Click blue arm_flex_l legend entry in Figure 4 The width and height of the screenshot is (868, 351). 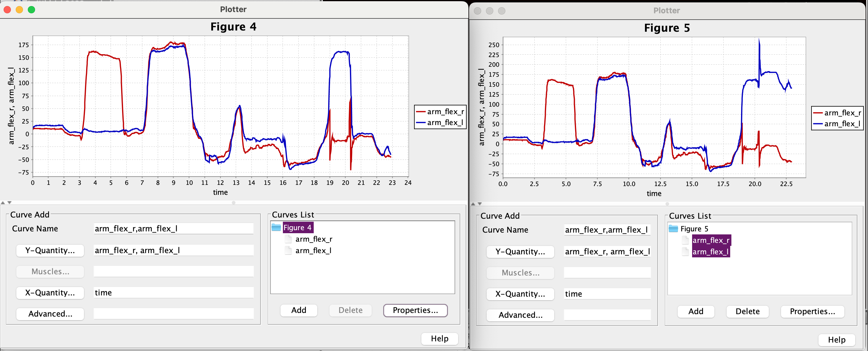439,123
